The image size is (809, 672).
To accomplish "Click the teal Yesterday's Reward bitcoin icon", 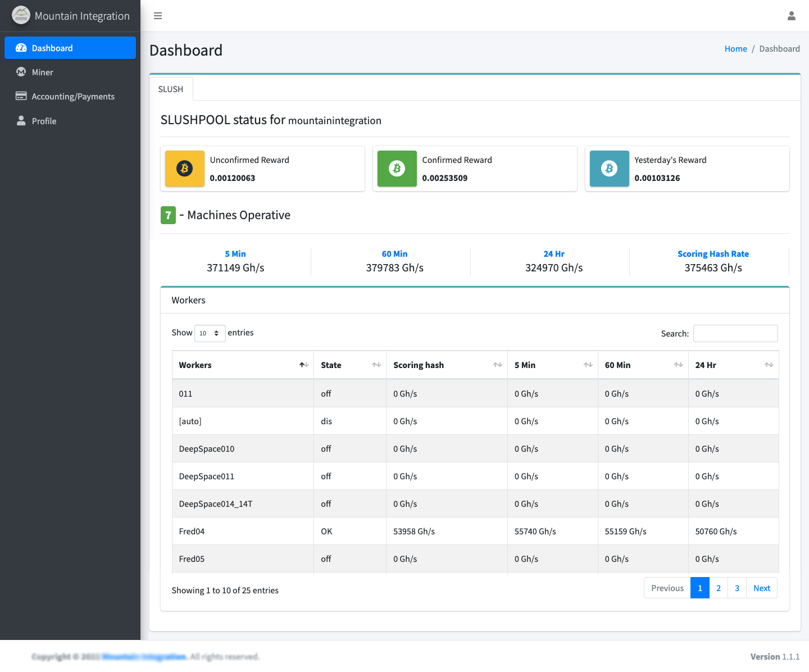I will coord(610,169).
